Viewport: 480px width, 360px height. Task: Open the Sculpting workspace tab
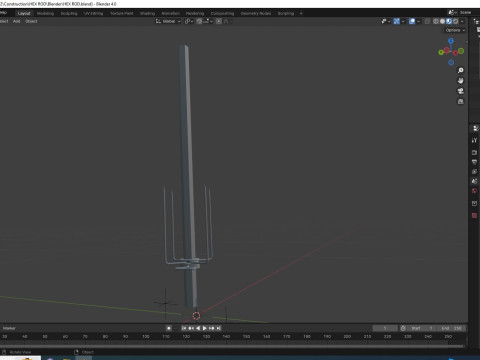[x=69, y=13]
